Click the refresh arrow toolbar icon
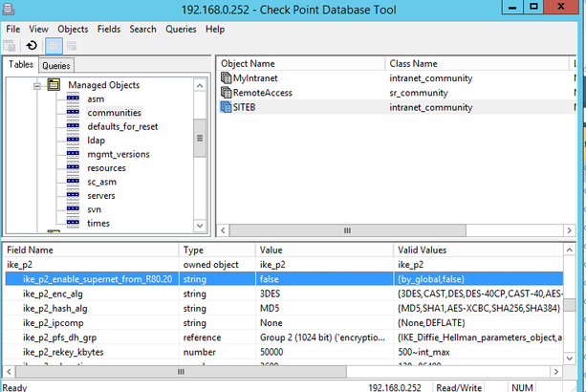 (x=32, y=46)
